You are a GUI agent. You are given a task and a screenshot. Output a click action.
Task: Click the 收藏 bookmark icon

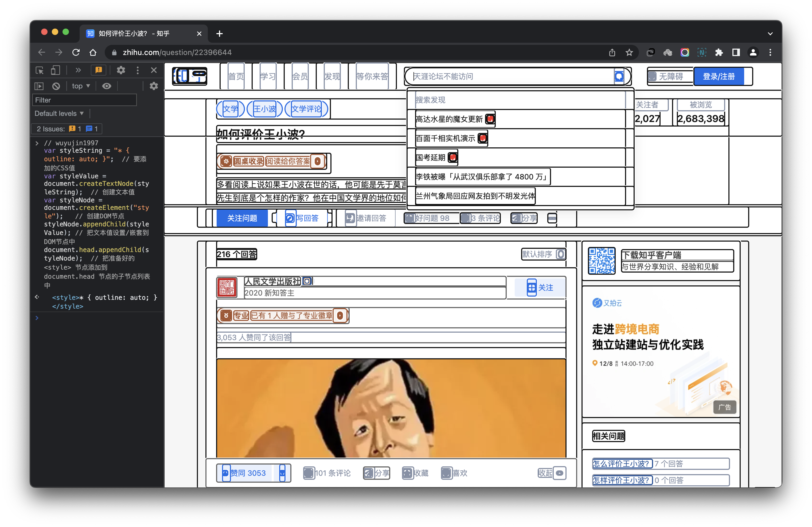[x=409, y=472]
